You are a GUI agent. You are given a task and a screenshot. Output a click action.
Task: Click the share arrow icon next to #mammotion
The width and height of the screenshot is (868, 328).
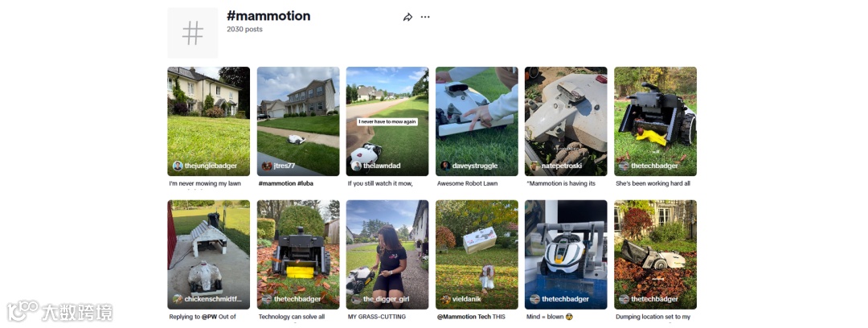[x=407, y=17]
